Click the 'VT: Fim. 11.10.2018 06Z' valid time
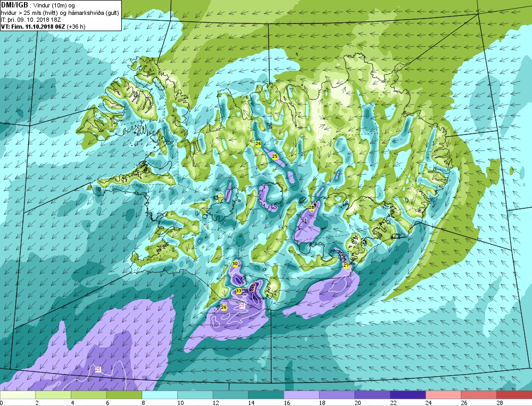This screenshot has height=406, width=532. pyautogui.click(x=33, y=27)
